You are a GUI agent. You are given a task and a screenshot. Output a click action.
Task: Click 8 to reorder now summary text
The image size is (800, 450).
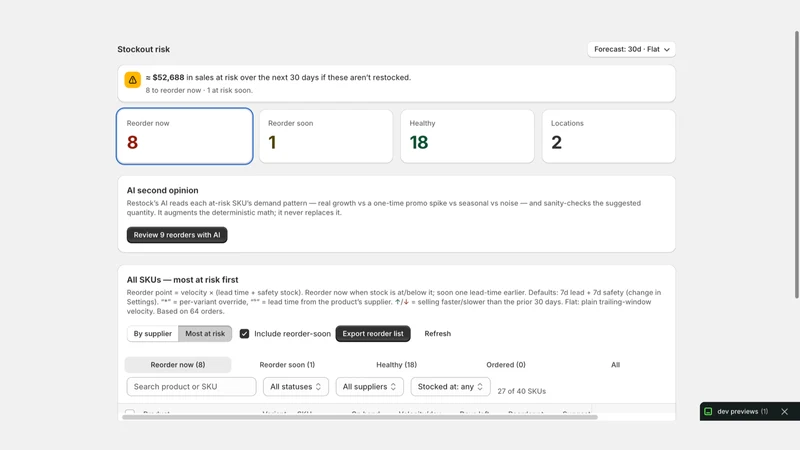(173, 90)
